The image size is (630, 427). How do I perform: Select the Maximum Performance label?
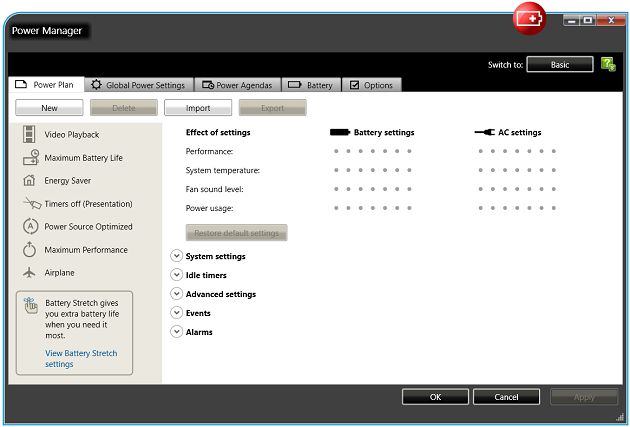click(86, 249)
